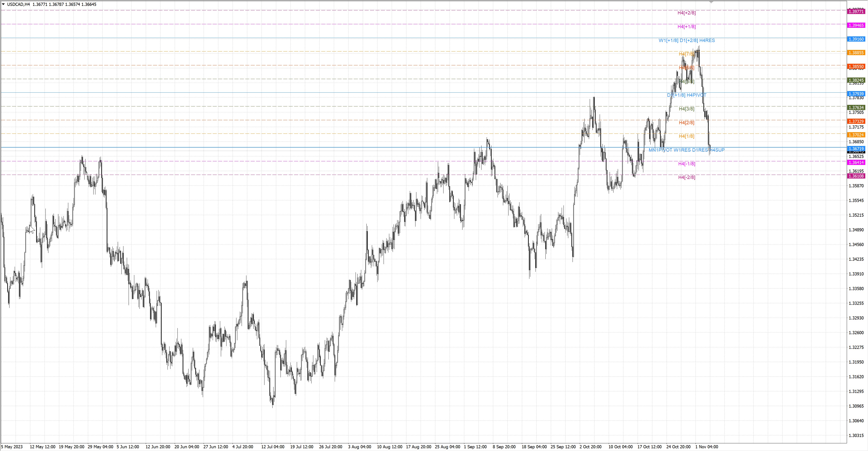Click the 12 Jul 04:00 time axis label
This screenshot has height=451, width=868.
(273, 447)
